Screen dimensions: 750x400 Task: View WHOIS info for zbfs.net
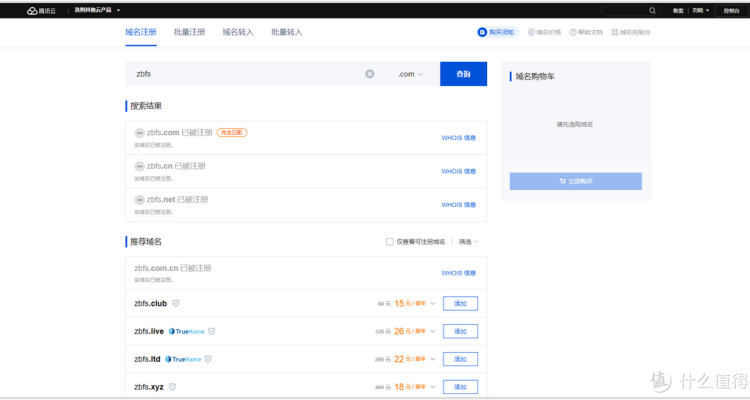tap(458, 205)
